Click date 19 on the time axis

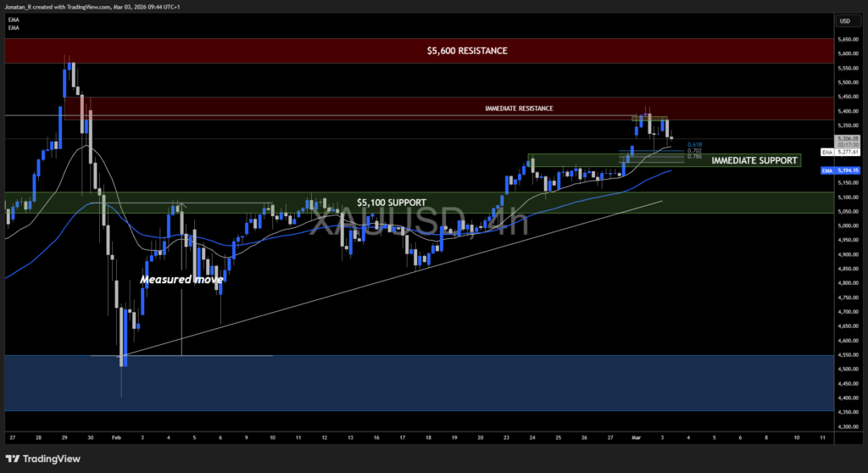click(x=454, y=437)
